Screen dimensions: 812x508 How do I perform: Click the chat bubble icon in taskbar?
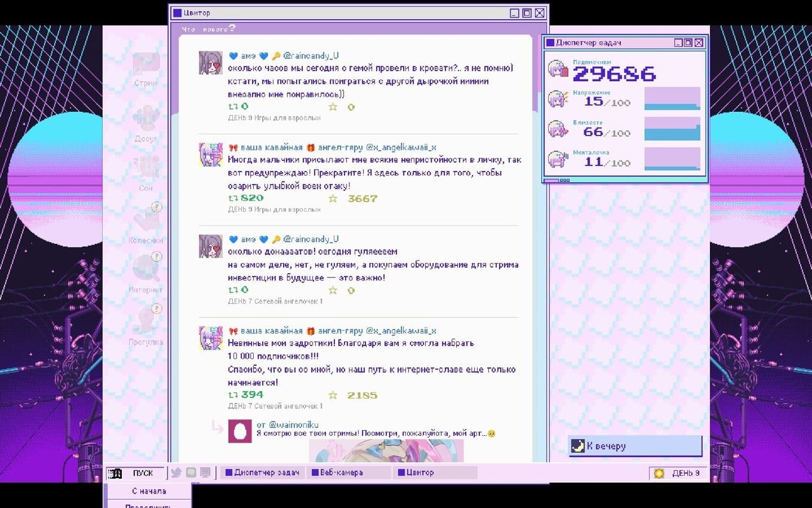pyautogui.click(x=191, y=473)
